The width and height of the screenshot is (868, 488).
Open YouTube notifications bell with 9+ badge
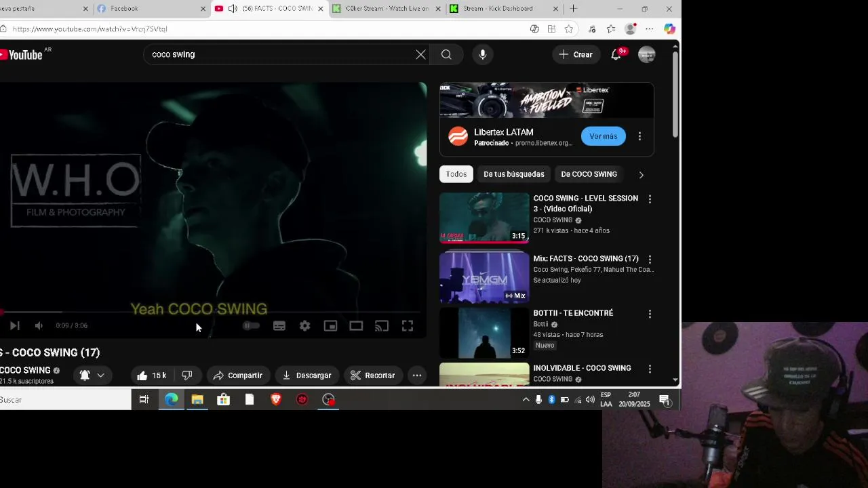pos(616,54)
